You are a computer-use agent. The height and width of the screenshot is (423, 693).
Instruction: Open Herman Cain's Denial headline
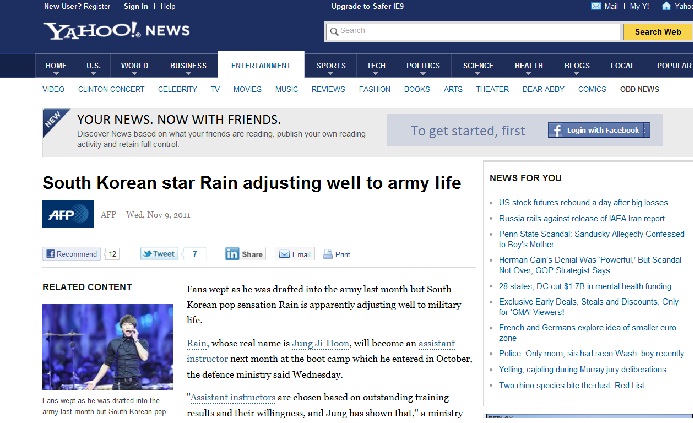pos(590,265)
